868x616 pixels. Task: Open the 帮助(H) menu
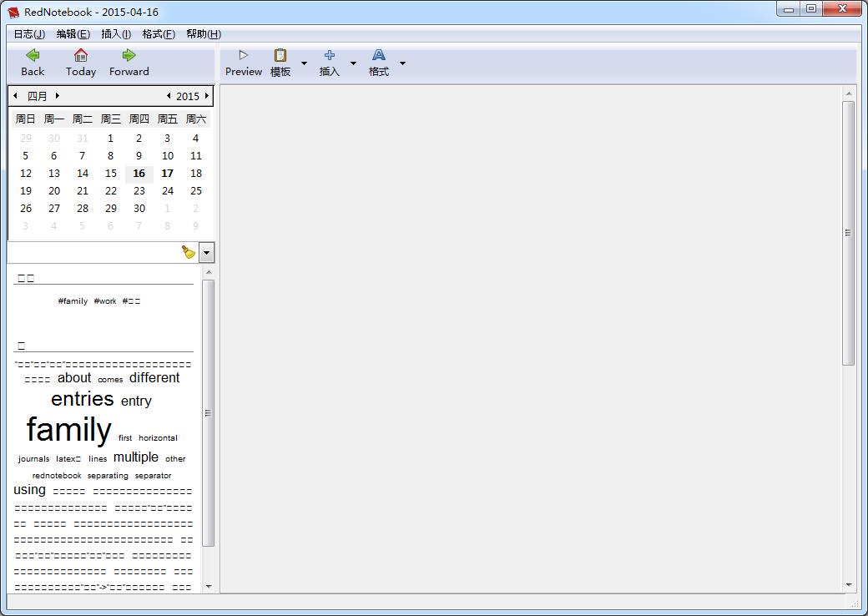click(204, 34)
